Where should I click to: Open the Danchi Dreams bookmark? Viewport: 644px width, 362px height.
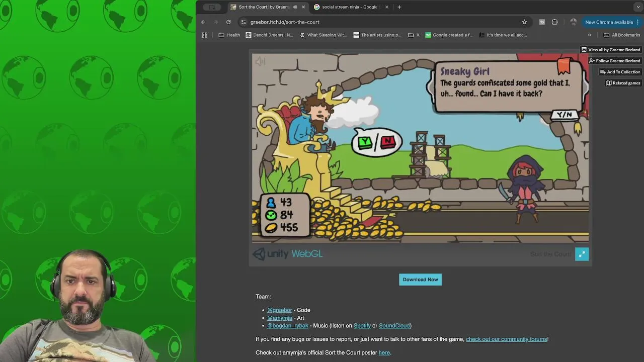click(269, 35)
